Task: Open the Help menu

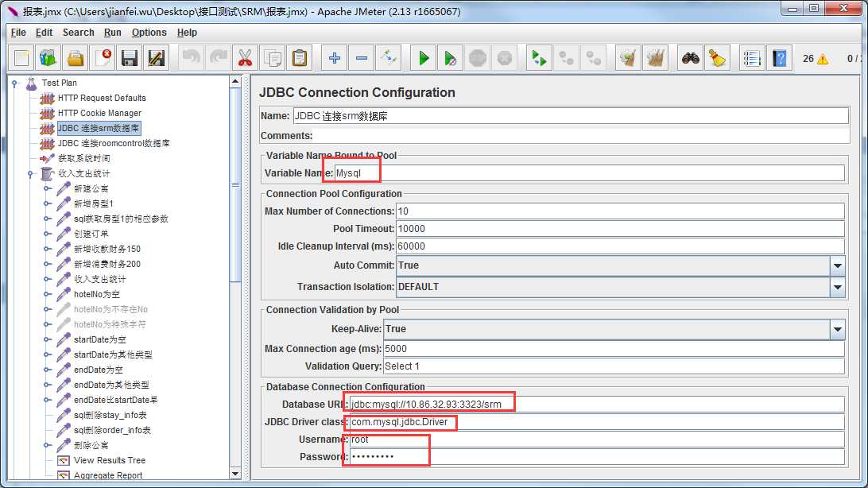Action: pos(187,33)
